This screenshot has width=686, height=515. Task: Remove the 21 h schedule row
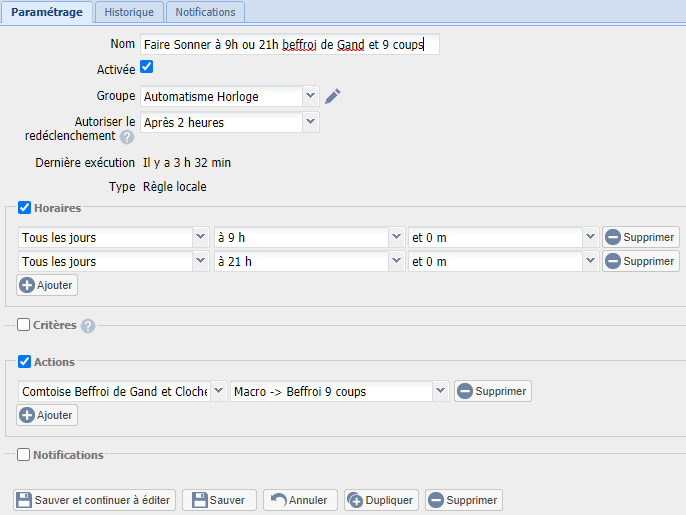[x=641, y=261]
